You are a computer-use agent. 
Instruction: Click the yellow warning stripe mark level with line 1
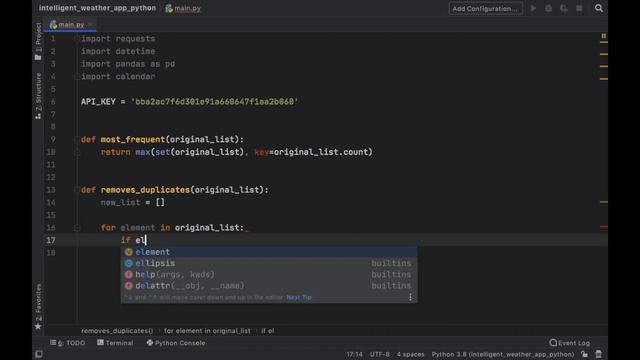point(604,42)
